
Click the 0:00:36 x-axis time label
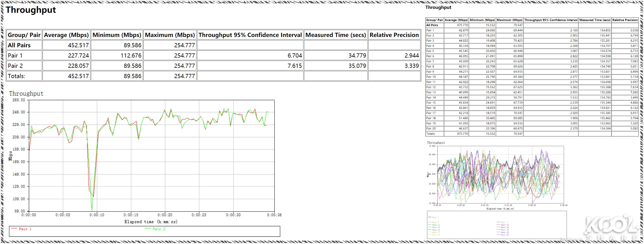(x=274, y=215)
